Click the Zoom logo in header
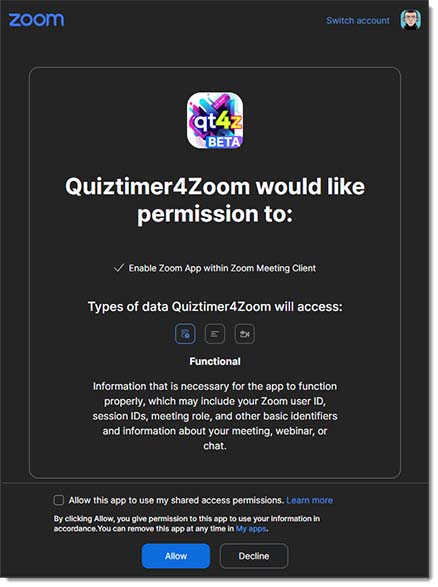The height and width of the screenshot is (587, 438). coord(36,20)
